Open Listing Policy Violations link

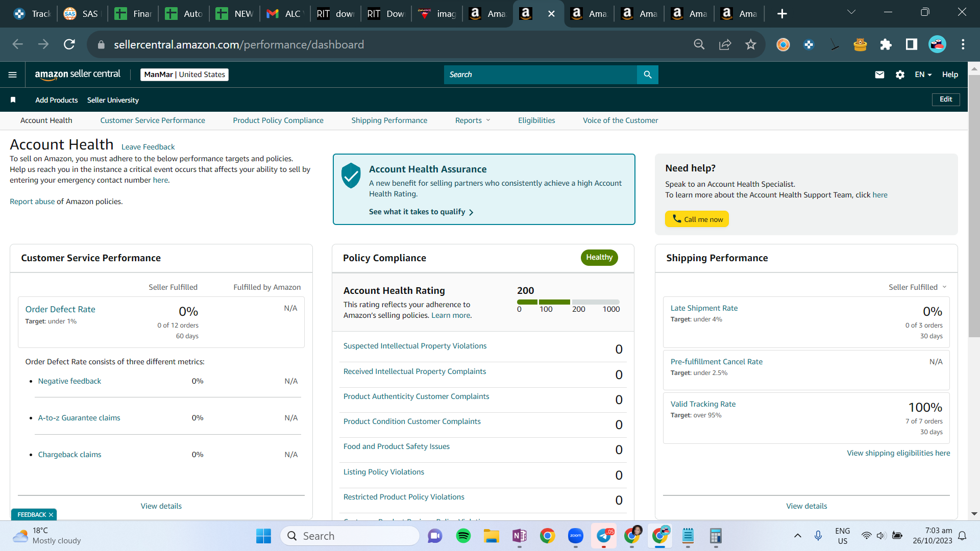[384, 472]
